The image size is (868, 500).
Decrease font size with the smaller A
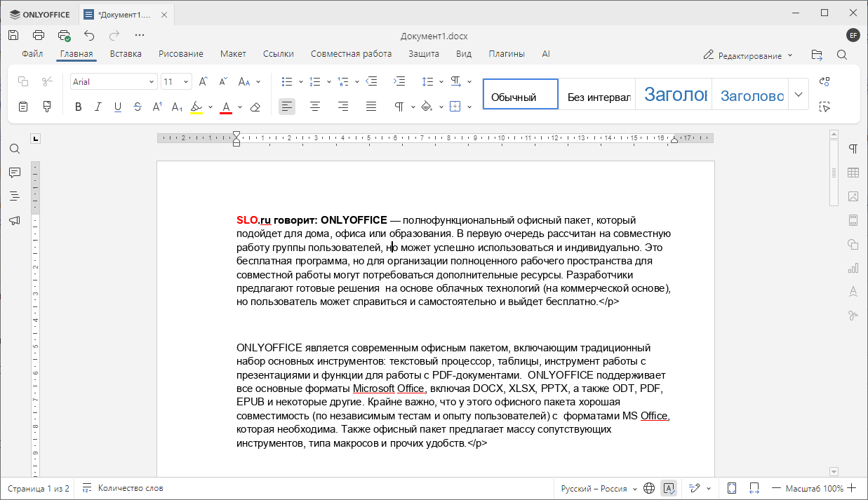coord(222,81)
